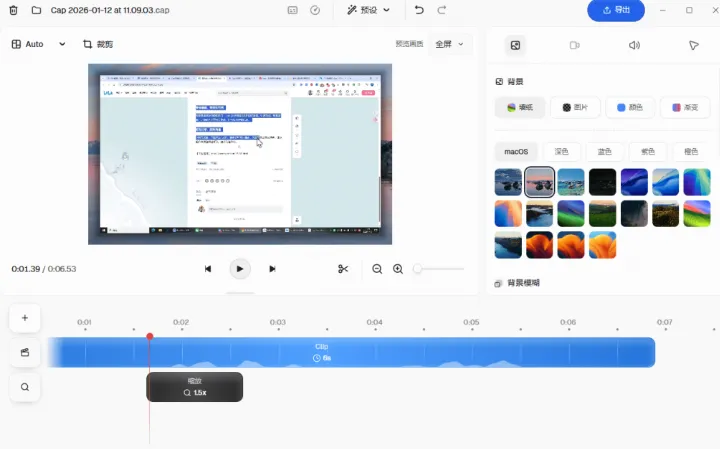Click the 0:04 mark on timeline ruler

pyautogui.click(x=375, y=322)
